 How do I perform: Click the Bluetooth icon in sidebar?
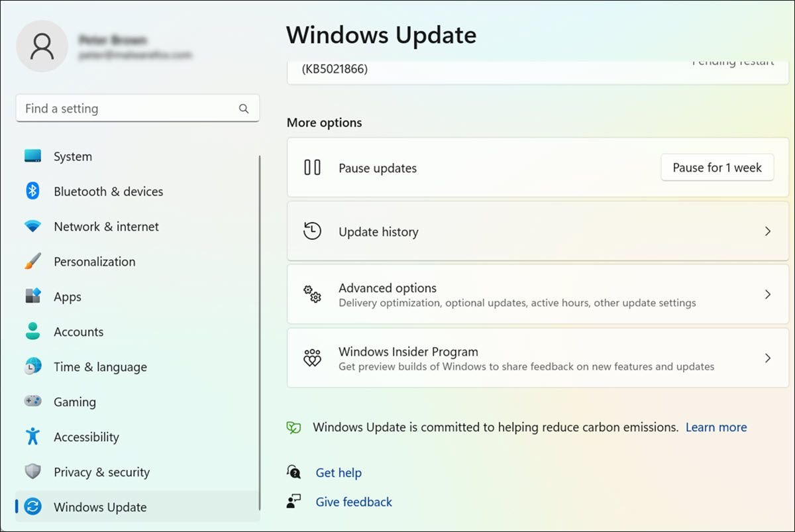32,191
